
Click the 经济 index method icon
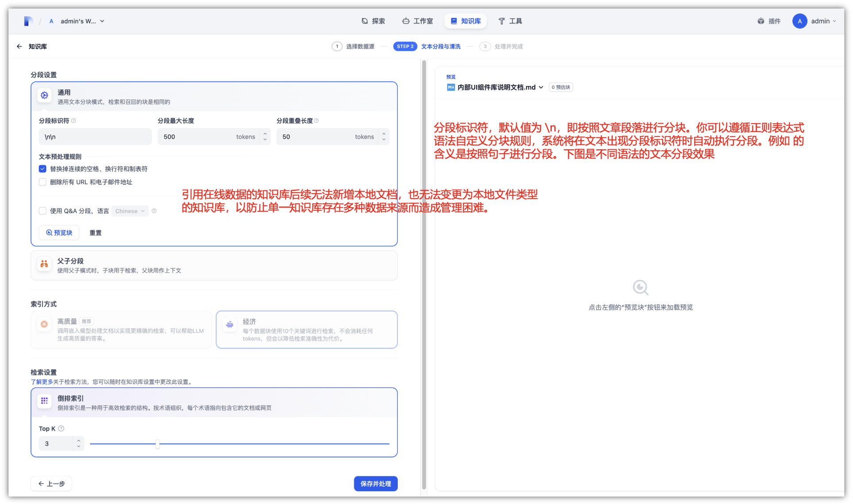click(229, 324)
